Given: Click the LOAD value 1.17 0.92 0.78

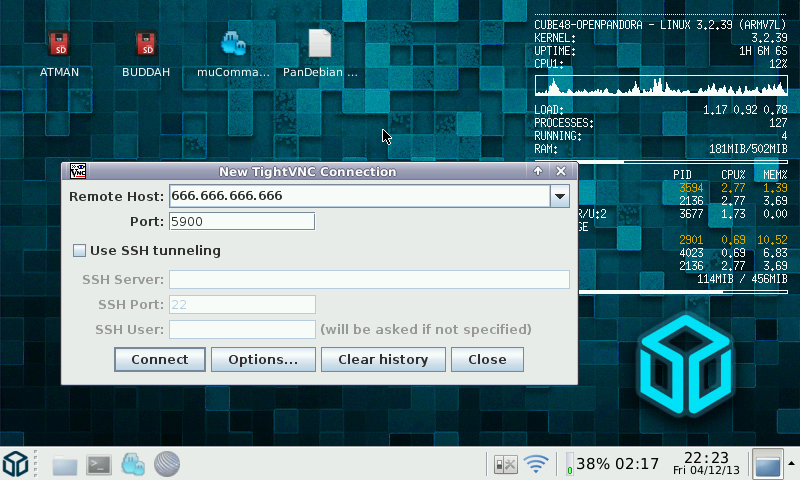Looking at the screenshot, I should [745, 110].
